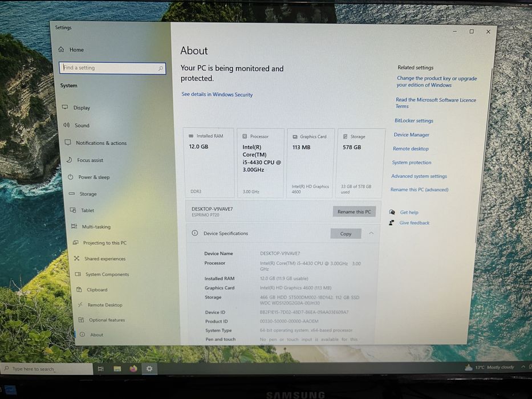This screenshot has height=399, width=532.
Task: Select Multi-tasking settings
Action: pyautogui.click(x=91, y=227)
